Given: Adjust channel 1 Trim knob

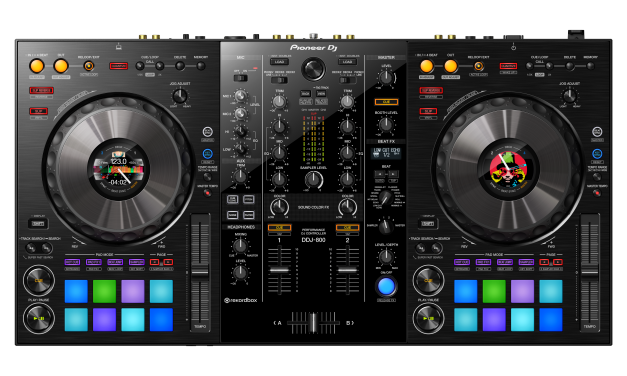Looking at the screenshot, I should pyautogui.click(x=279, y=102).
